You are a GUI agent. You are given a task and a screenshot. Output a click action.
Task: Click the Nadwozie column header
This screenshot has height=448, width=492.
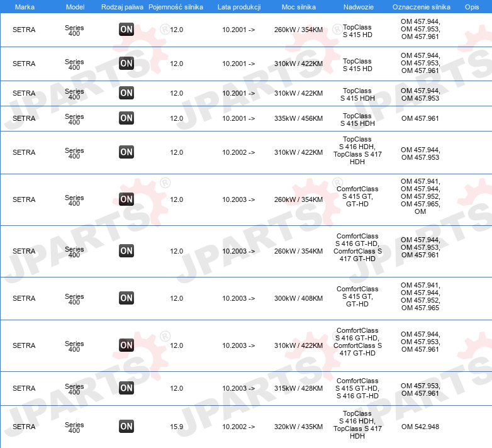pyautogui.click(x=359, y=7)
